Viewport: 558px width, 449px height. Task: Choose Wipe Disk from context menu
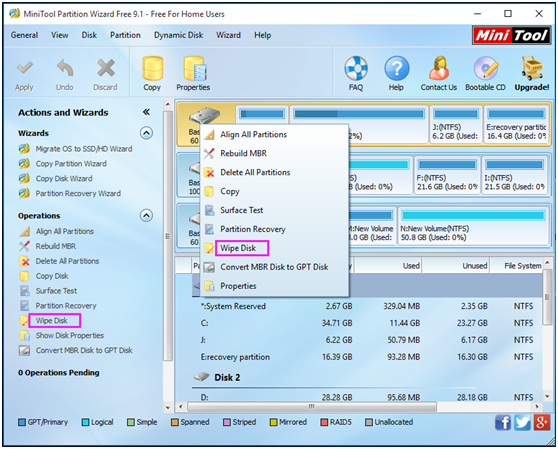pos(274,248)
